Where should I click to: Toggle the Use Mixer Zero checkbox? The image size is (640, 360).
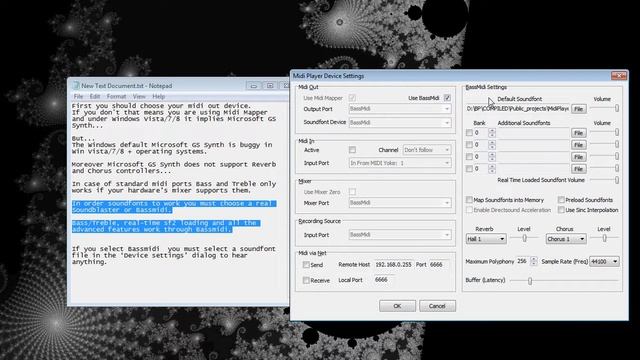pos(352,191)
